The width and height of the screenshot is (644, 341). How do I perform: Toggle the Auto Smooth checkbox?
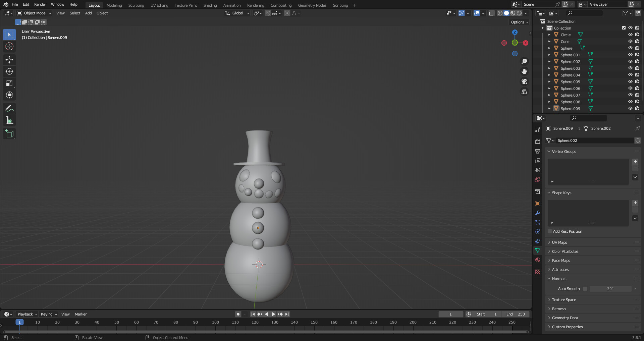click(585, 288)
